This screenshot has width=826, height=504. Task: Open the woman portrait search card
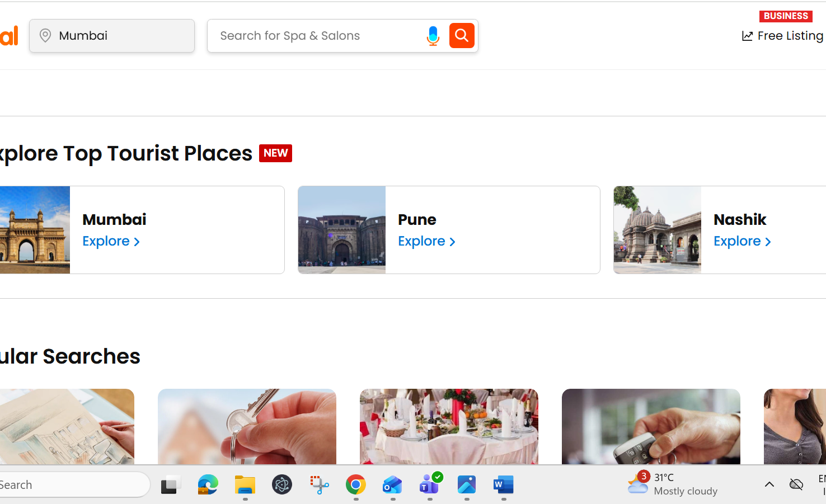(795, 427)
